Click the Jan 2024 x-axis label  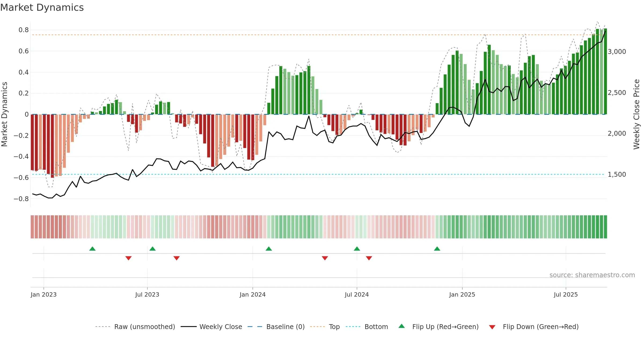click(253, 294)
